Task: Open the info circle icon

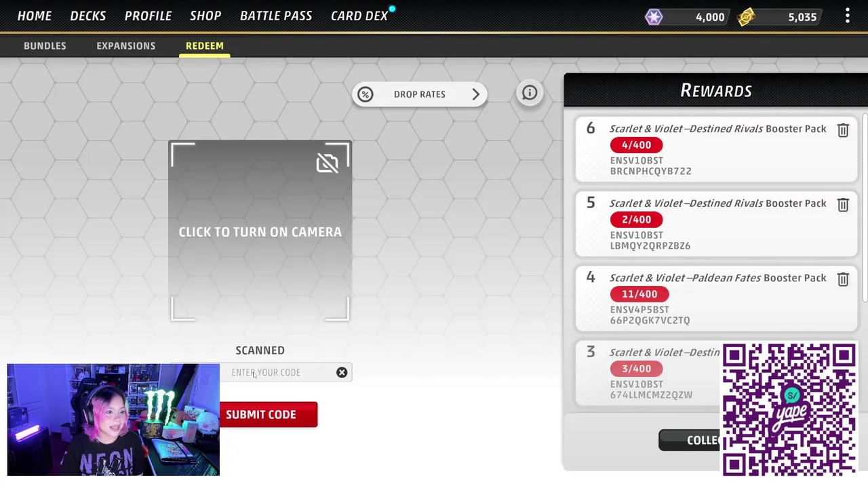Action: pos(530,93)
